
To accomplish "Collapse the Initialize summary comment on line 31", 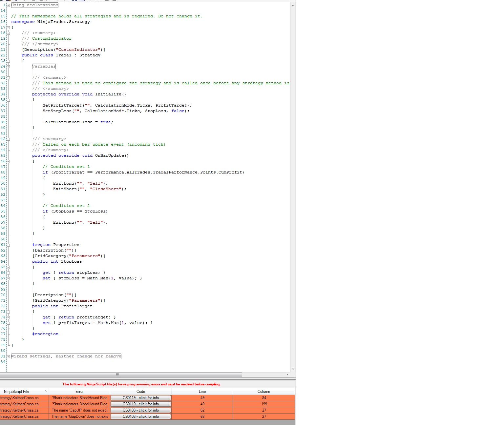I will tap(8, 78).
